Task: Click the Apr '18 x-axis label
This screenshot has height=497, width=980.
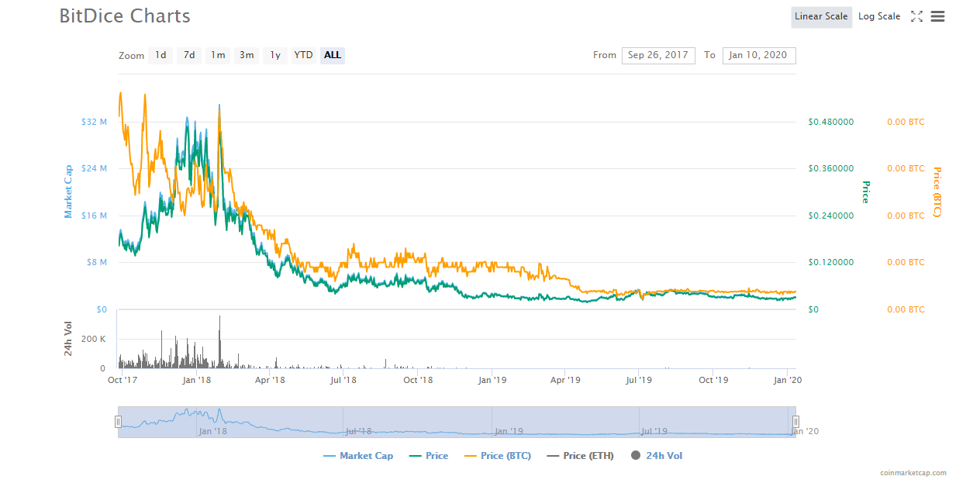Action: (x=271, y=380)
